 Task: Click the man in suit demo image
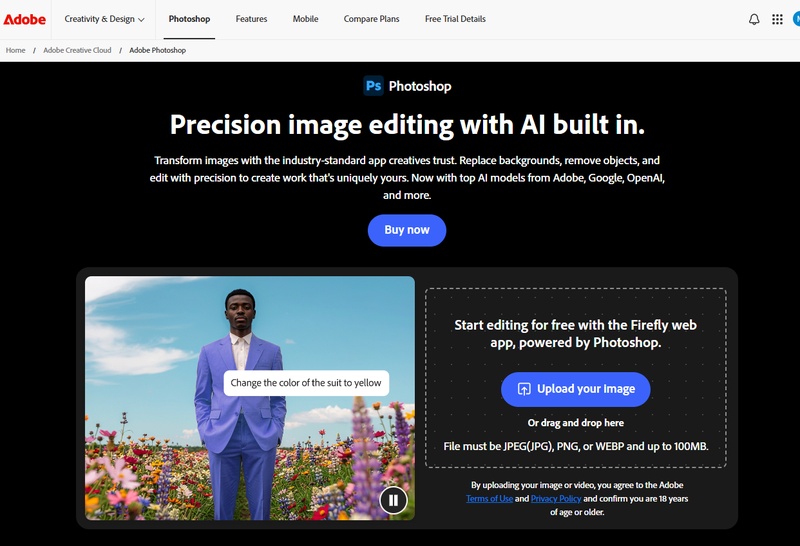(x=250, y=398)
